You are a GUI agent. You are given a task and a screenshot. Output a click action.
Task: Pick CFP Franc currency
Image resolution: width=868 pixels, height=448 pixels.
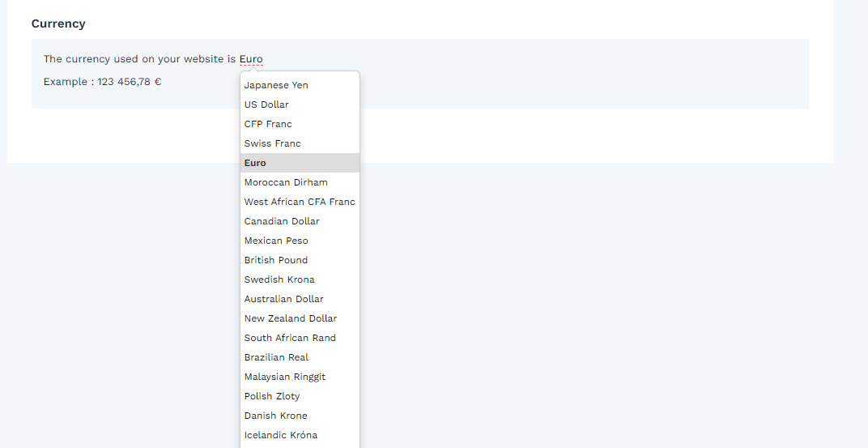tap(300, 124)
